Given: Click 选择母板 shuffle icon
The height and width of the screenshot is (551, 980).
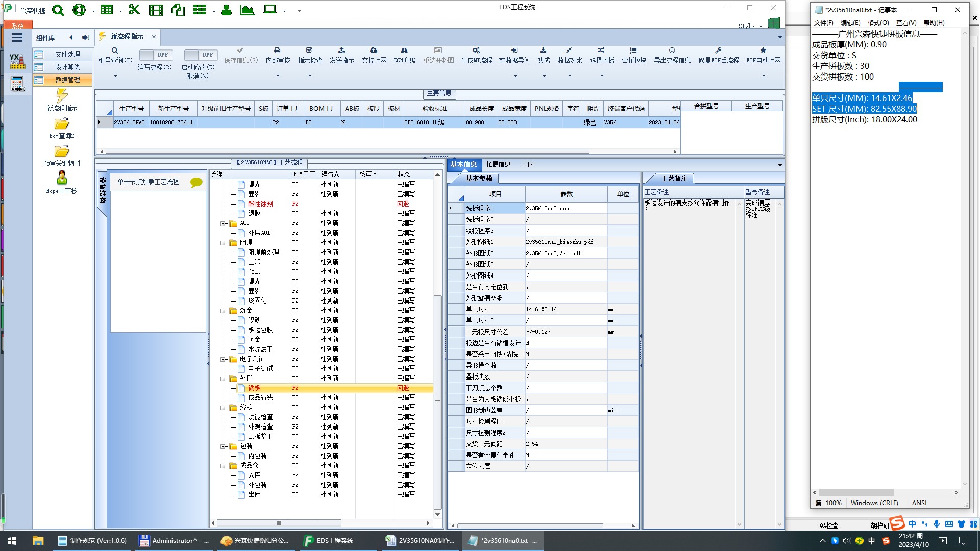Looking at the screenshot, I should coord(601,51).
